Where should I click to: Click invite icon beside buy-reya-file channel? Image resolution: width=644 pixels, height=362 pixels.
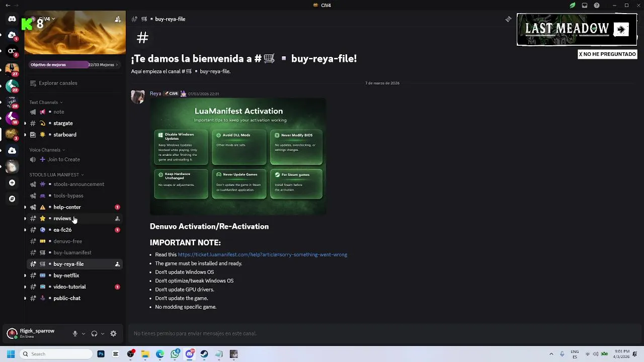point(117,264)
